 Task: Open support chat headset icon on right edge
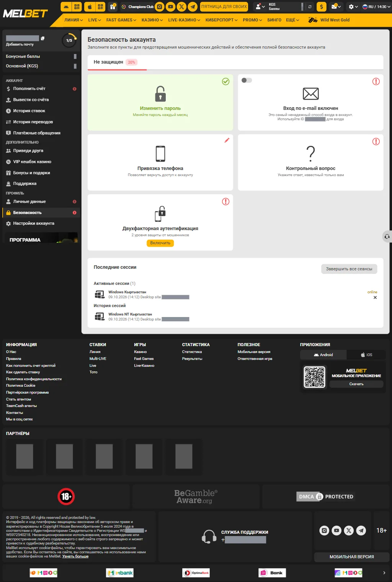pos(387,237)
